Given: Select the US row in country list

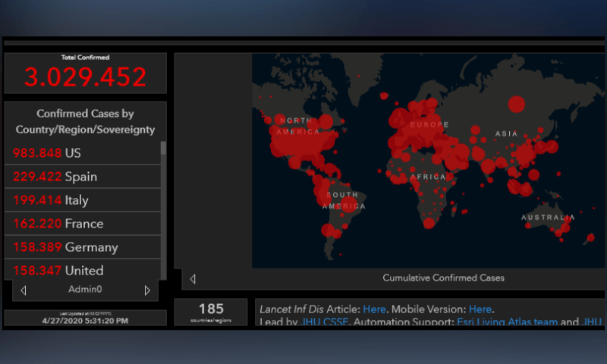Looking at the screenshot, I should pyautogui.click(x=83, y=153).
